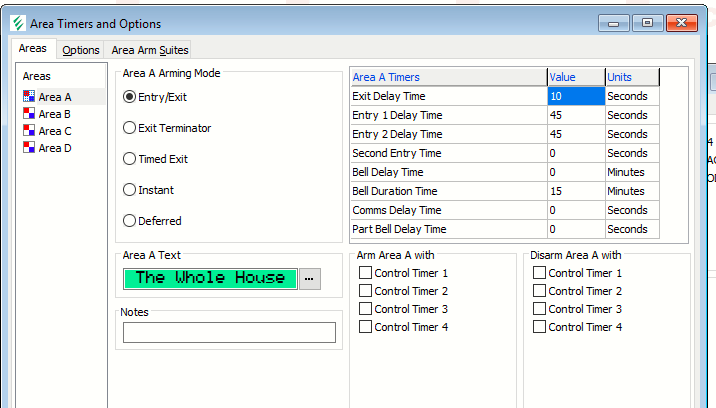Select the Bell Duration Time value cell
This screenshot has height=408, width=716.
pyautogui.click(x=575, y=191)
